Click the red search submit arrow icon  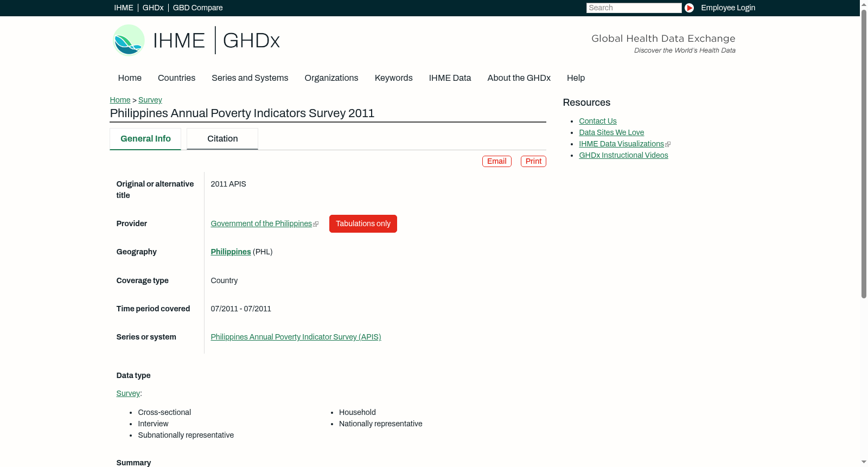click(x=689, y=8)
